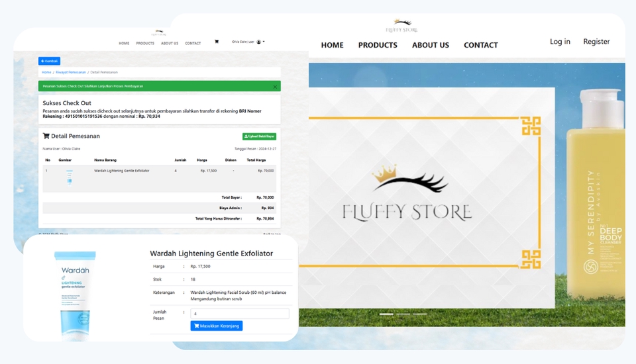Select the first carousel slide indicator
This screenshot has width=636, height=364.
click(386, 314)
